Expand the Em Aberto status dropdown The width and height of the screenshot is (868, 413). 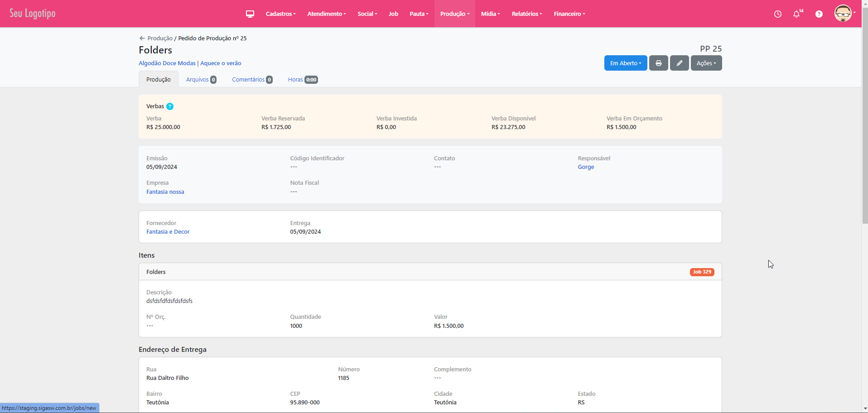click(x=625, y=63)
